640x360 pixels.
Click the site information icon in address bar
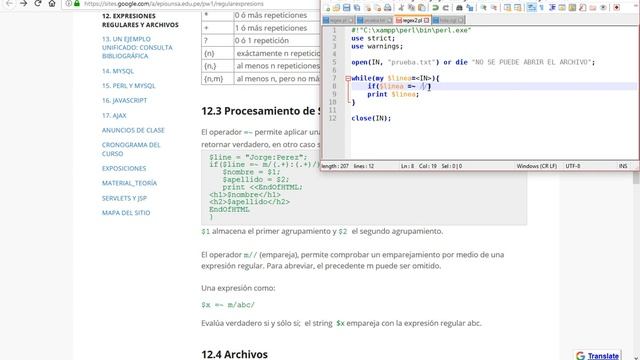(69, 3)
